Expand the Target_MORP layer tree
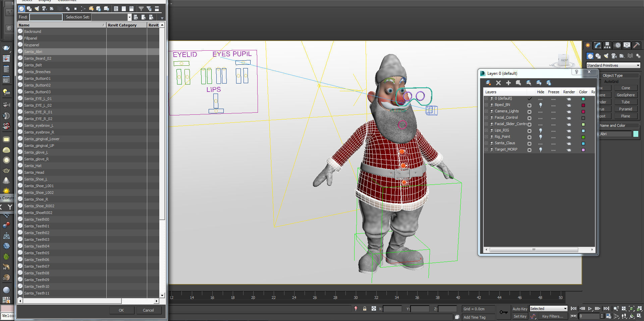 (486, 150)
